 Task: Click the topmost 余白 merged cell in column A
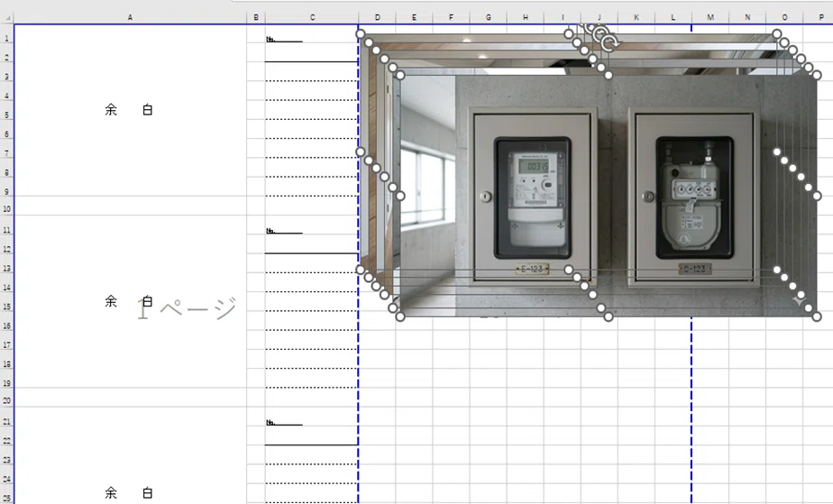[130, 110]
